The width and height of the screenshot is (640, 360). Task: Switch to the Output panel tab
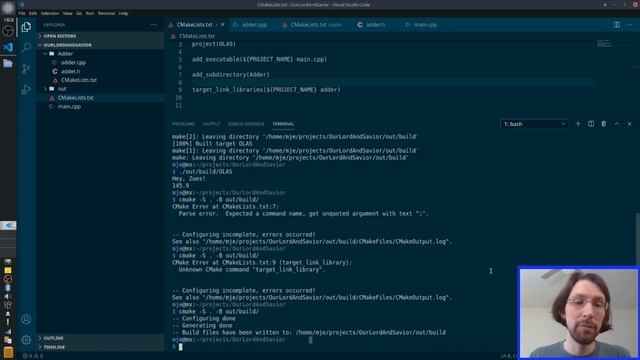tap(211, 124)
